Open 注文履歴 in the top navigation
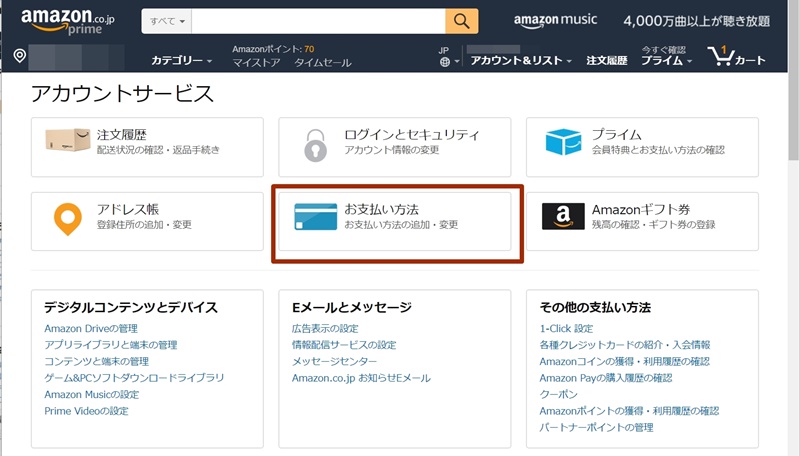This screenshot has height=456, width=800. coord(606,61)
